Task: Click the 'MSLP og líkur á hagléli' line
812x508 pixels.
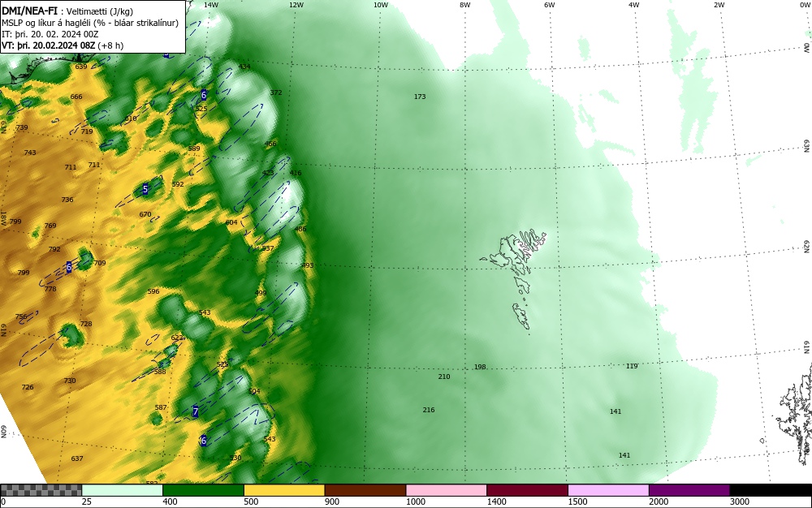Action: pyautogui.click(x=46, y=23)
